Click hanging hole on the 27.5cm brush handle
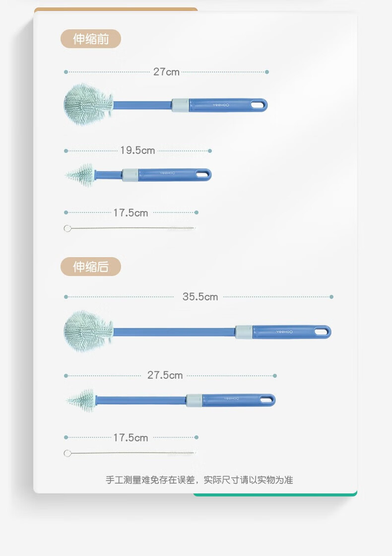Image resolution: width=392 pixels, height=556 pixels. click(265, 399)
